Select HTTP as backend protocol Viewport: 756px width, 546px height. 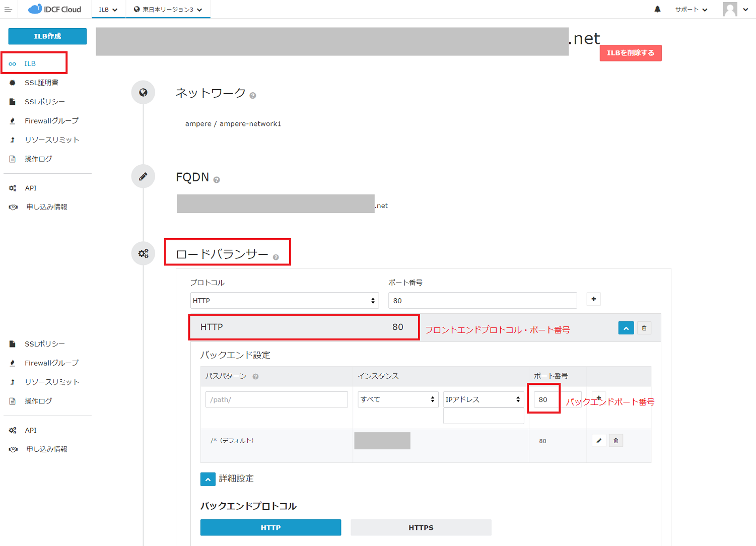click(270, 527)
